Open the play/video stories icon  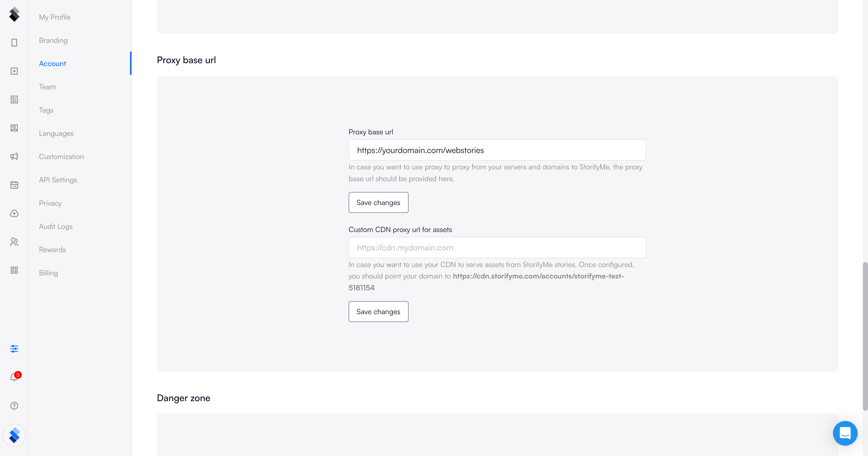click(14, 71)
